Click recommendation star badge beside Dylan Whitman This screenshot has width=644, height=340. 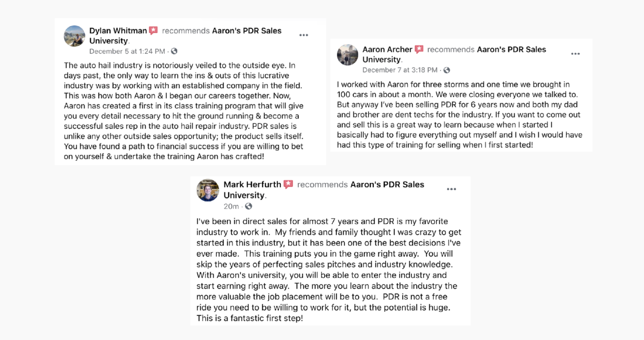click(x=153, y=30)
